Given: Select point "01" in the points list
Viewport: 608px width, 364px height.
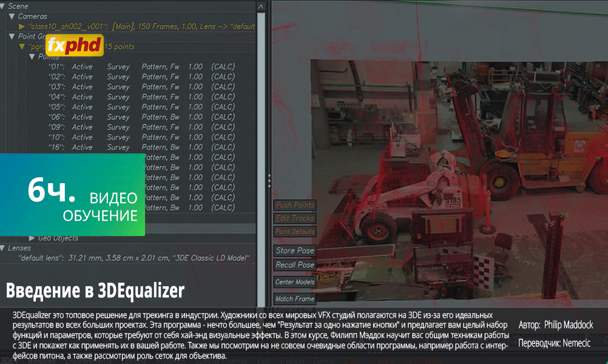Looking at the screenshot, I should pyautogui.click(x=56, y=67).
